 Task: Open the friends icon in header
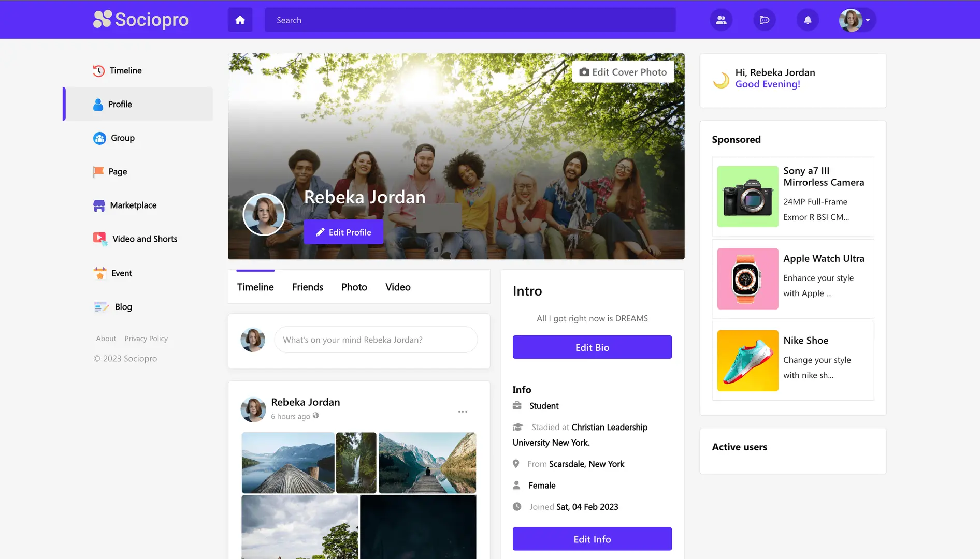click(721, 20)
